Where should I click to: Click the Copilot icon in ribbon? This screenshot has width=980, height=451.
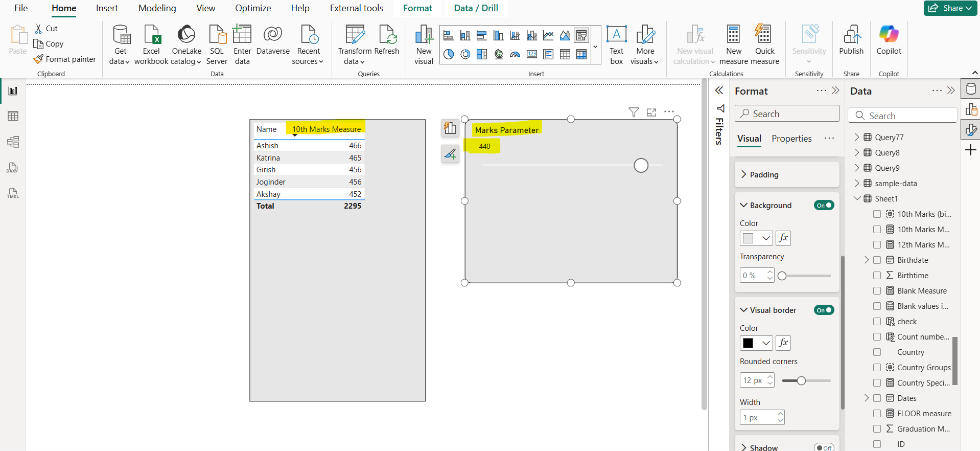[x=889, y=36]
